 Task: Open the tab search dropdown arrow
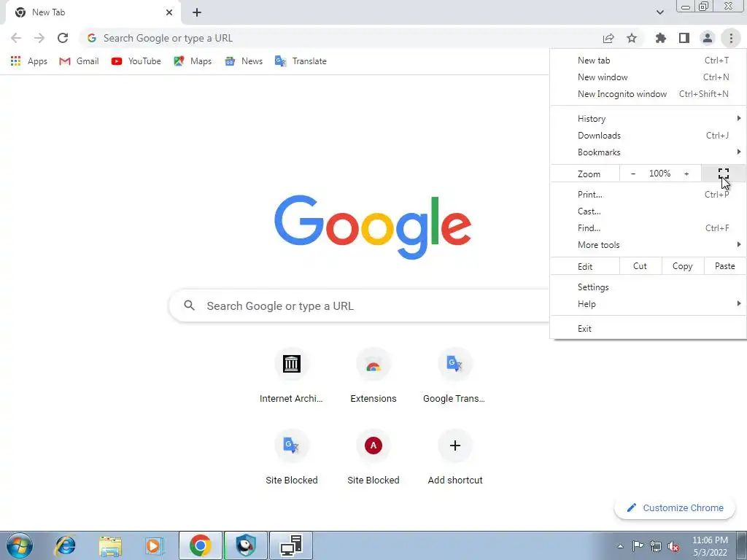[659, 12]
